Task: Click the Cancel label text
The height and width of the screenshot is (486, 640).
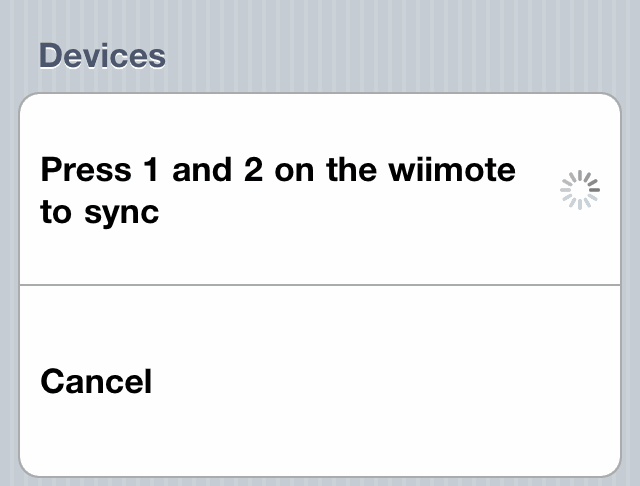Action: (96, 381)
